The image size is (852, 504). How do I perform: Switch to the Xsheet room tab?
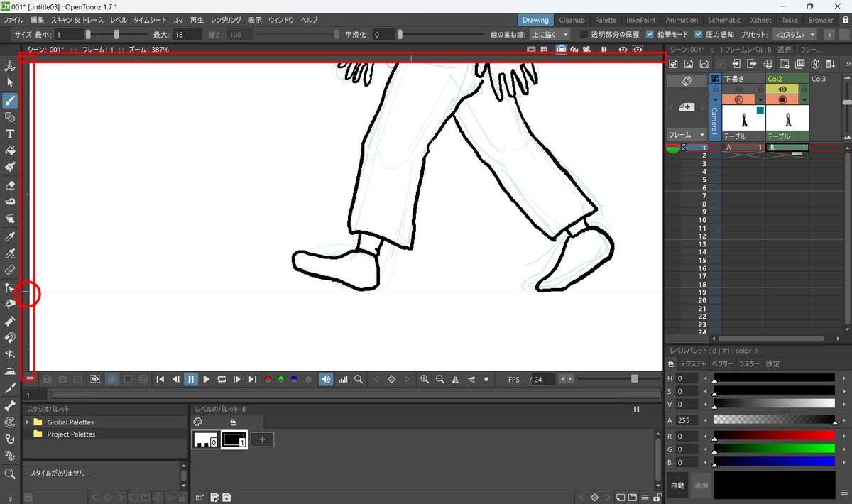(x=760, y=20)
